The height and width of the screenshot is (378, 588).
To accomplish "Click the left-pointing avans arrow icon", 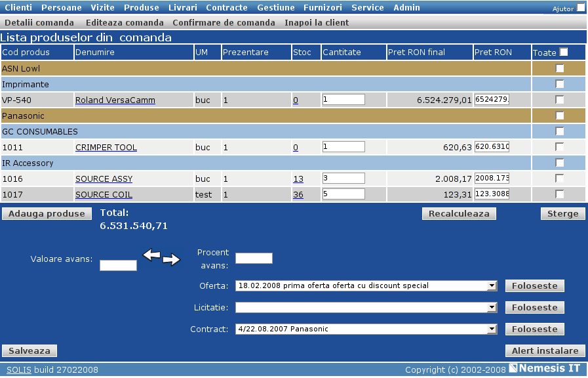I will [x=152, y=255].
